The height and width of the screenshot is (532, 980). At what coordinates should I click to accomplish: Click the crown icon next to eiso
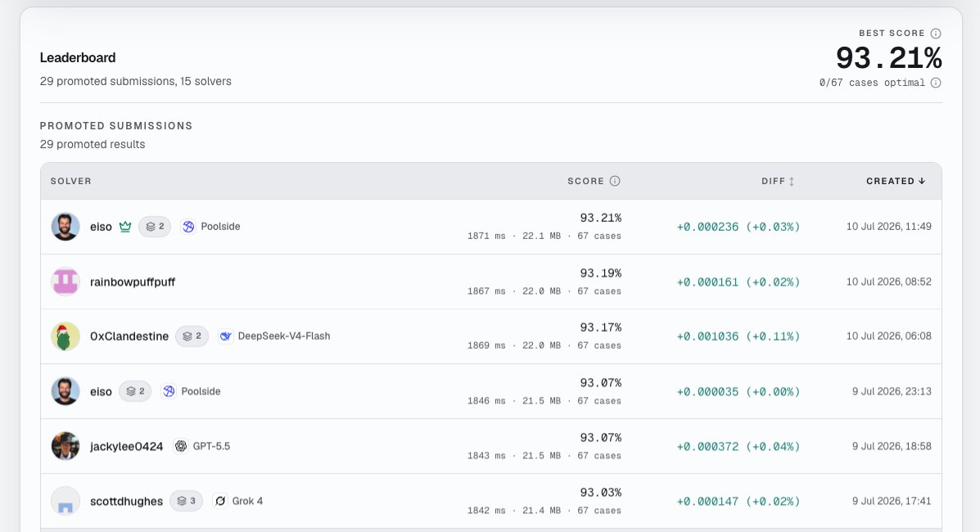pos(125,226)
